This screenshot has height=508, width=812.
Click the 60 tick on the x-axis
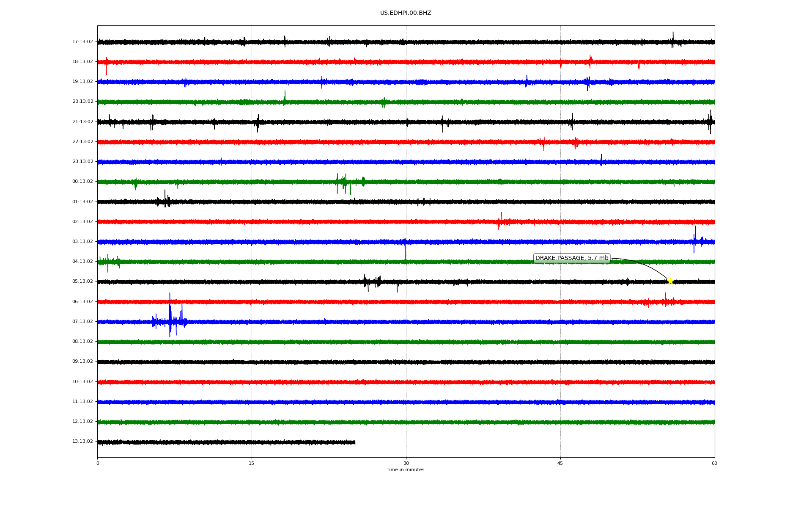point(714,464)
